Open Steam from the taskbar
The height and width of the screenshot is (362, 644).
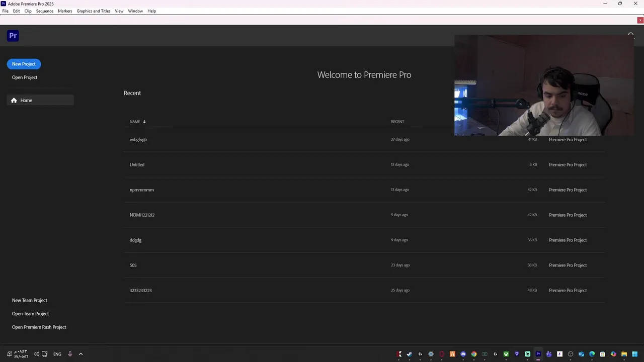click(x=410, y=354)
